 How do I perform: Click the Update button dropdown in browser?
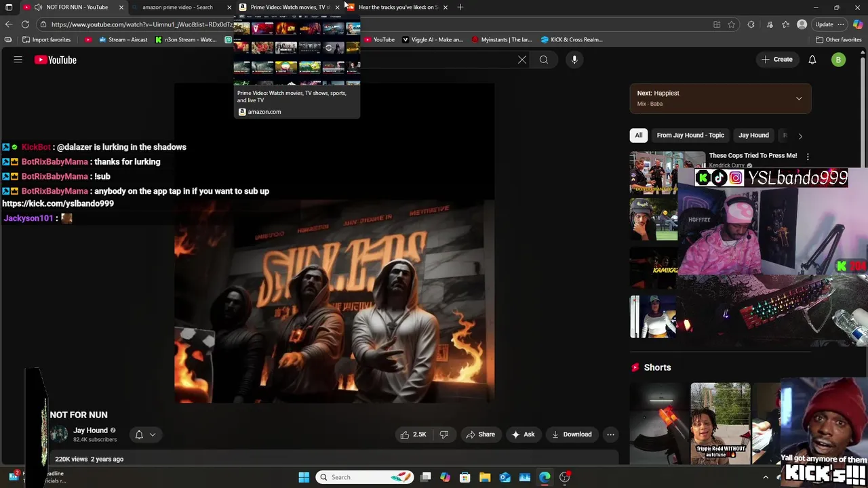829,24
